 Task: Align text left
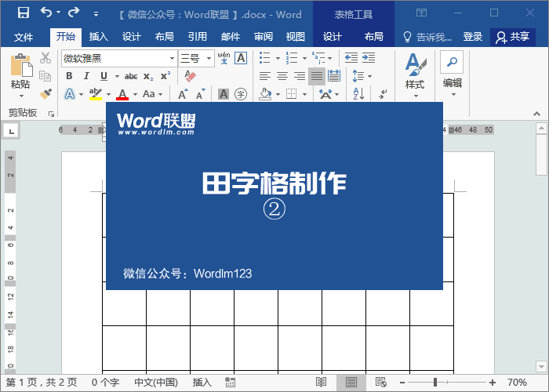tap(265, 76)
